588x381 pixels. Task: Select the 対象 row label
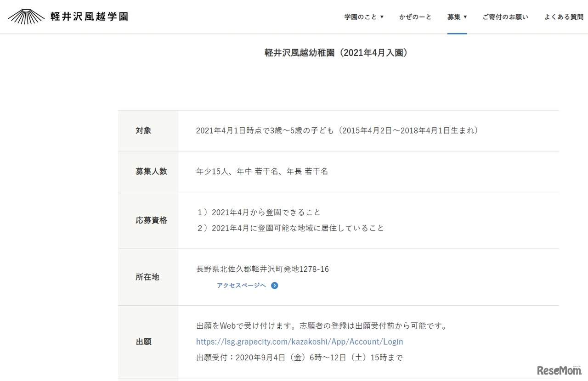pyautogui.click(x=143, y=130)
